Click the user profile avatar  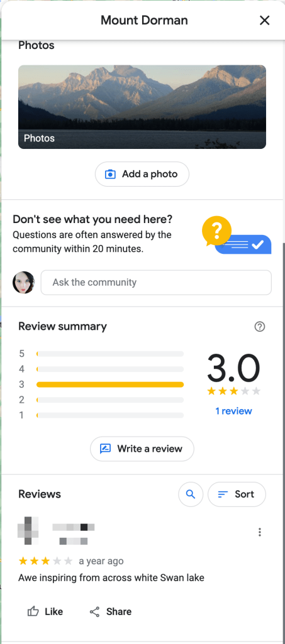[23, 283]
